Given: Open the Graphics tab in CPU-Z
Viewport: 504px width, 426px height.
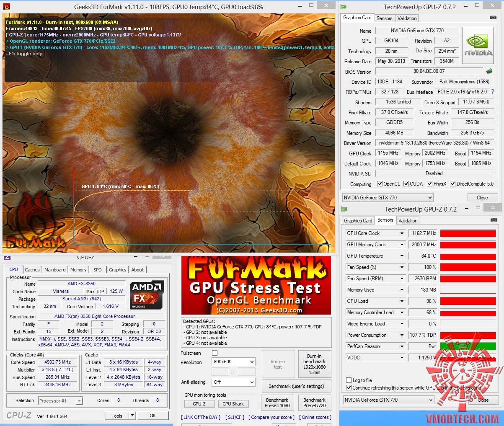Looking at the screenshot, I should point(117,270).
